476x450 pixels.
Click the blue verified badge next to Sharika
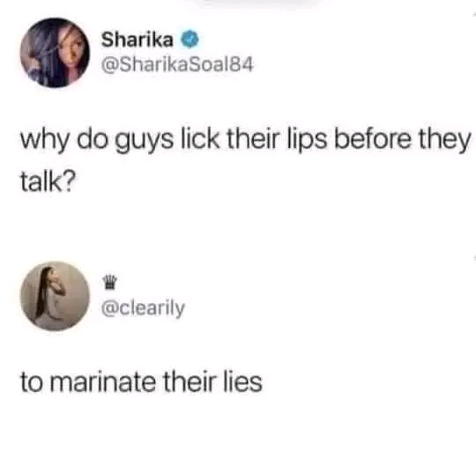pos(190,40)
